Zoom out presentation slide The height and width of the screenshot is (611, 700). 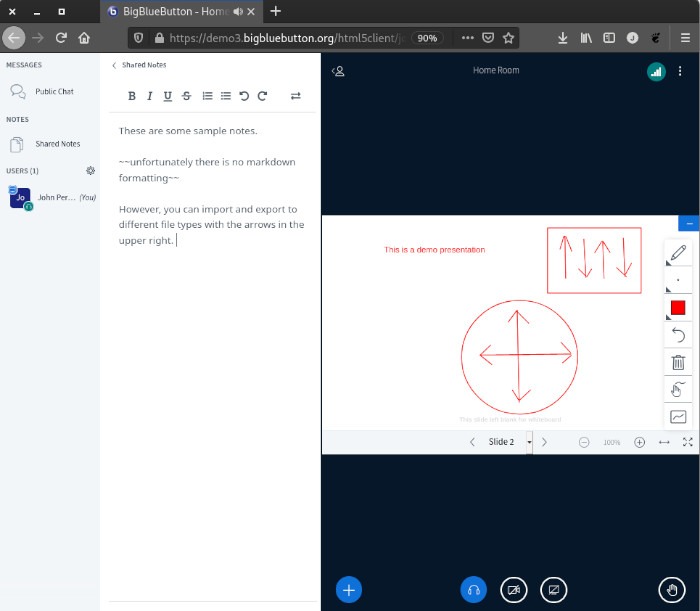point(584,442)
